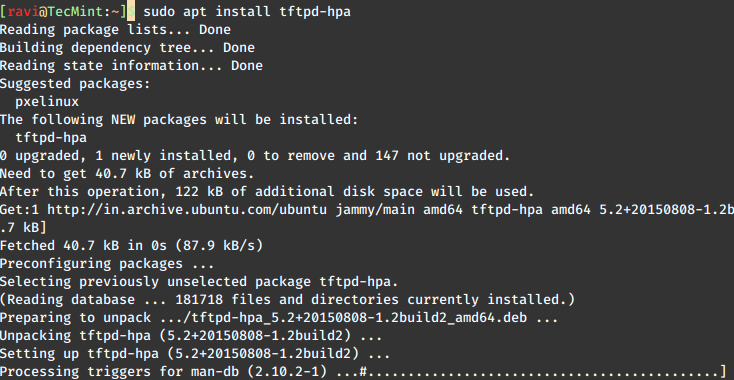Click the Setting up tftpd-hpa line
The image size is (734, 380).
[195, 354]
